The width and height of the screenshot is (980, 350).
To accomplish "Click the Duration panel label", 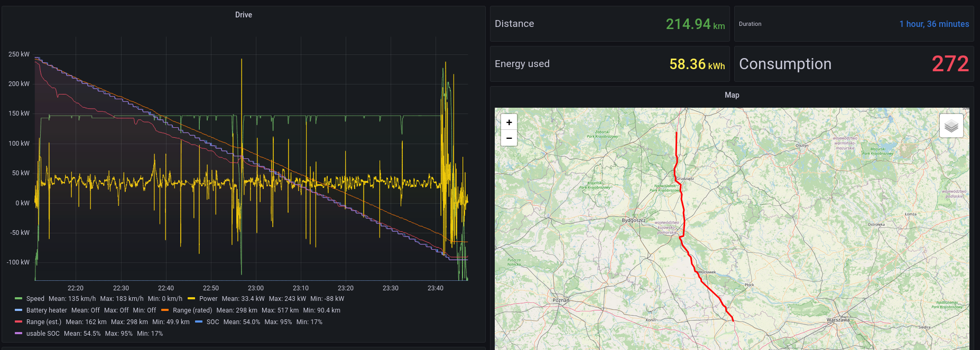I will tap(750, 24).
